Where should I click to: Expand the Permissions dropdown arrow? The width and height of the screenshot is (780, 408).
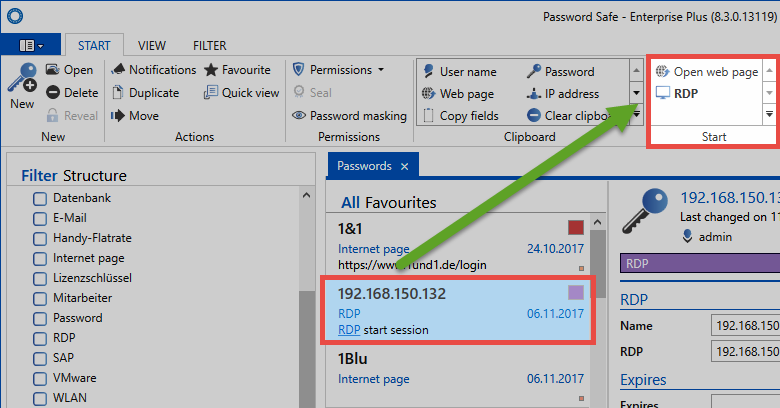tap(380, 70)
